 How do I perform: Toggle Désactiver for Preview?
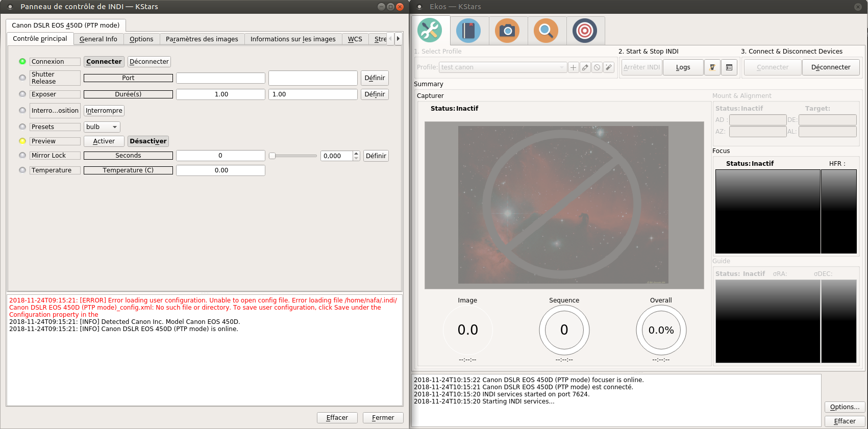tap(148, 141)
